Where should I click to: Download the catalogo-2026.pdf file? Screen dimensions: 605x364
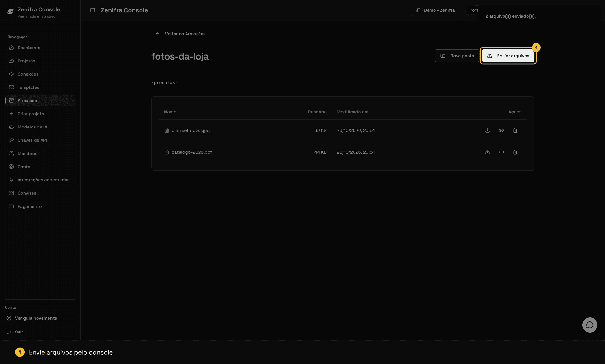487,152
